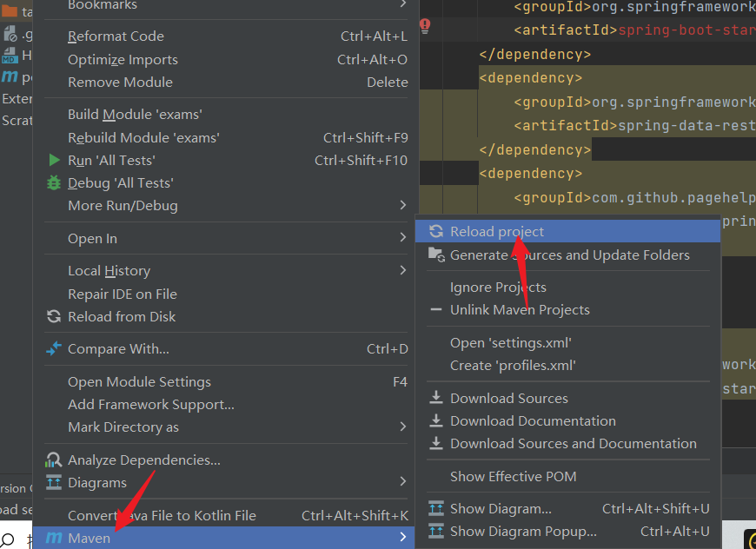Click the Show Diagram Popup... icon
The width and height of the screenshot is (756, 549).
pyautogui.click(x=436, y=531)
